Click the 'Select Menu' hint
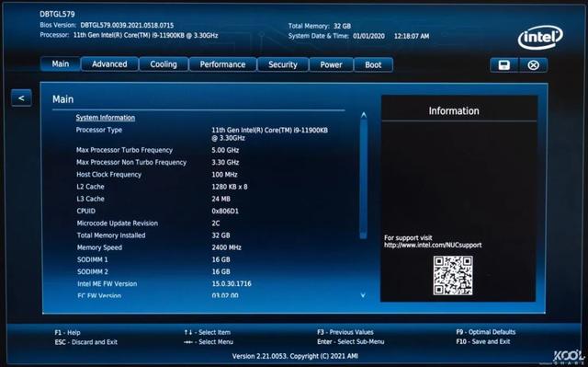Viewport: 588px width, 367px height. coord(209,342)
